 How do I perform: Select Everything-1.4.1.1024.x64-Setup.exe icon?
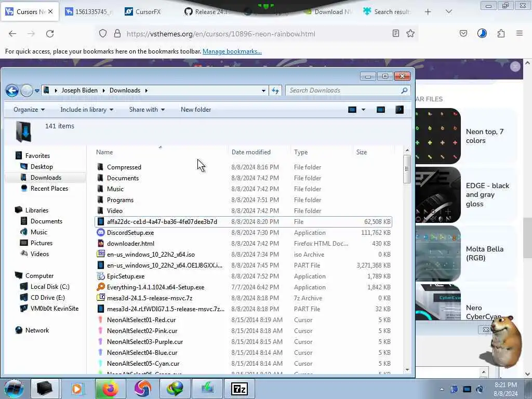pyautogui.click(x=100, y=287)
